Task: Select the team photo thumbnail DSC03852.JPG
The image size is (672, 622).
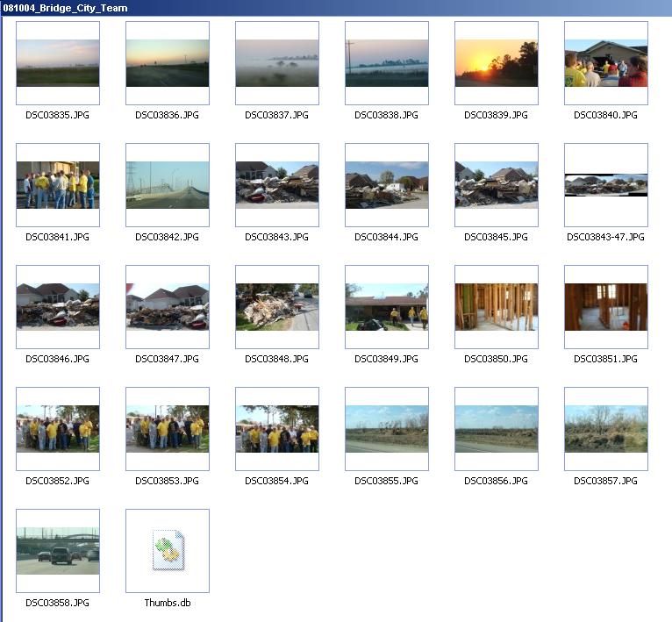Action: point(58,429)
